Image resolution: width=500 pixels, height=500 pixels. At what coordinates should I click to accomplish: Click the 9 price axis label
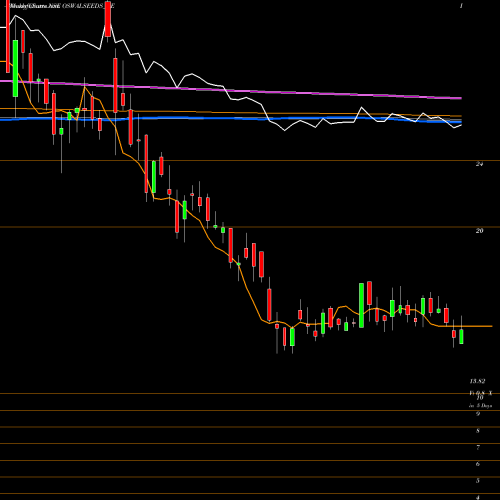click(478, 414)
